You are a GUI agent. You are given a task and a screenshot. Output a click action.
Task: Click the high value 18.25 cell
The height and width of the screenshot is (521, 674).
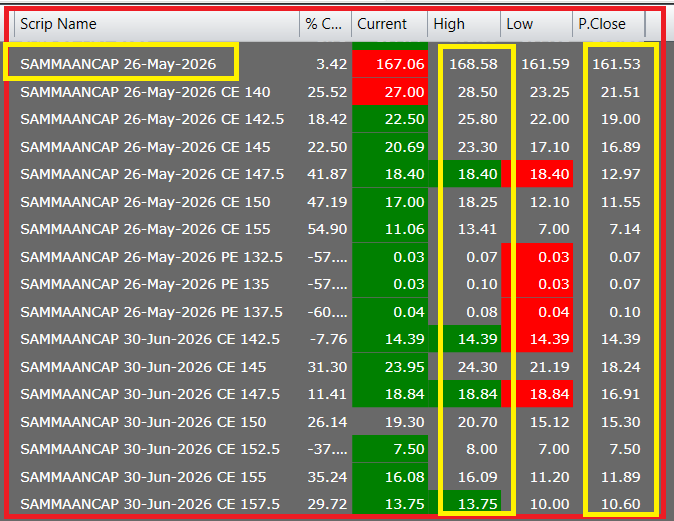point(465,202)
